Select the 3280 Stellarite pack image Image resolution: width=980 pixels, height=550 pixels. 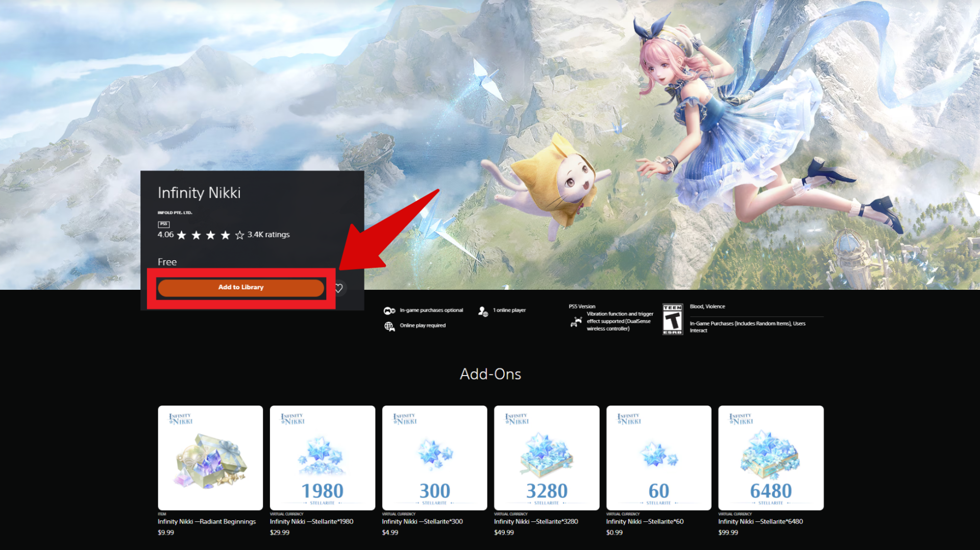[546, 458]
